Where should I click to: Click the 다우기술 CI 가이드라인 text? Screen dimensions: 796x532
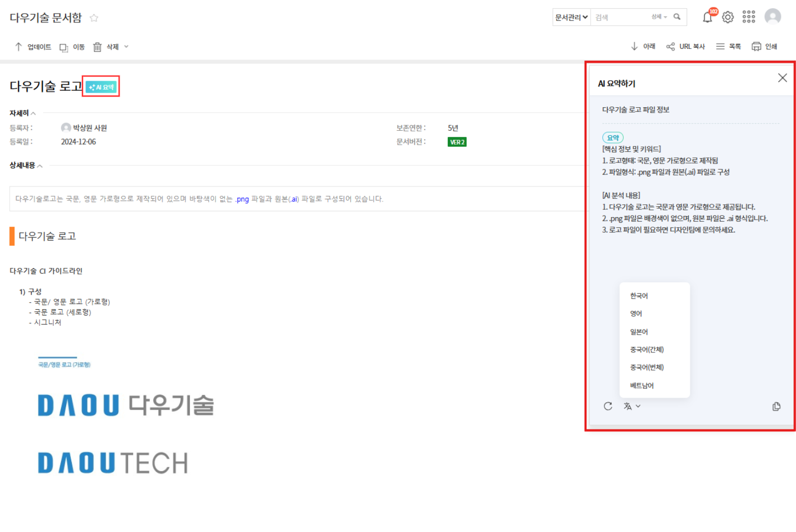46,271
